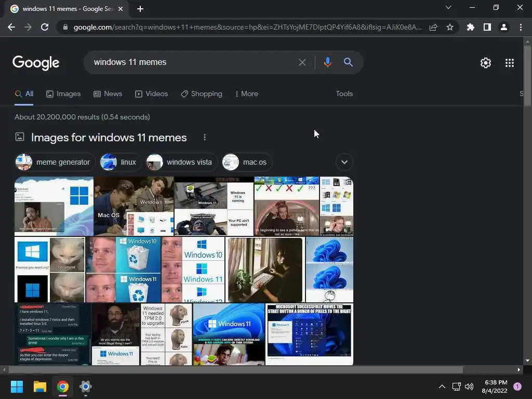This screenshot has width=532, height=399.
Task: Open the volume tray icon
Action: (469, 387)
